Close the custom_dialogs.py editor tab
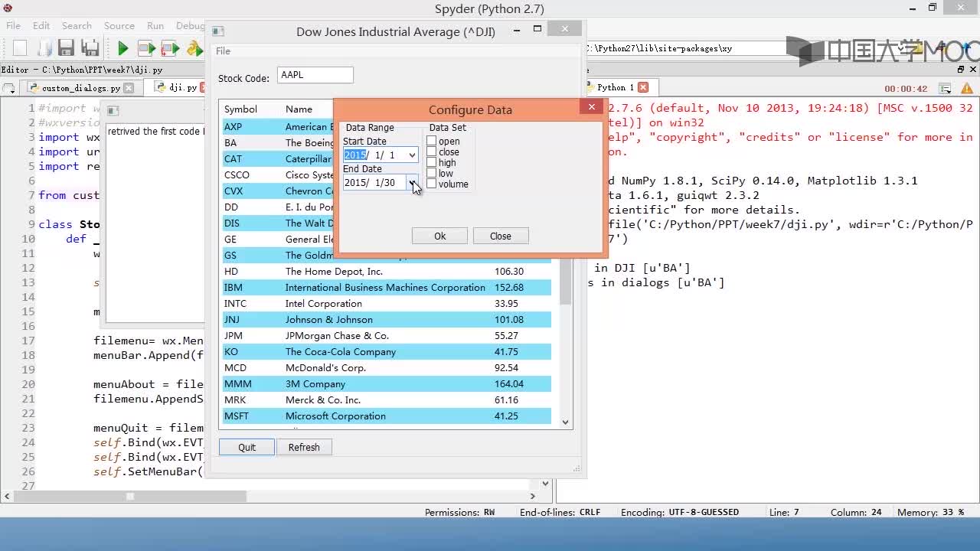This screenshot has width=980, height=551. [x=129, y=88]
